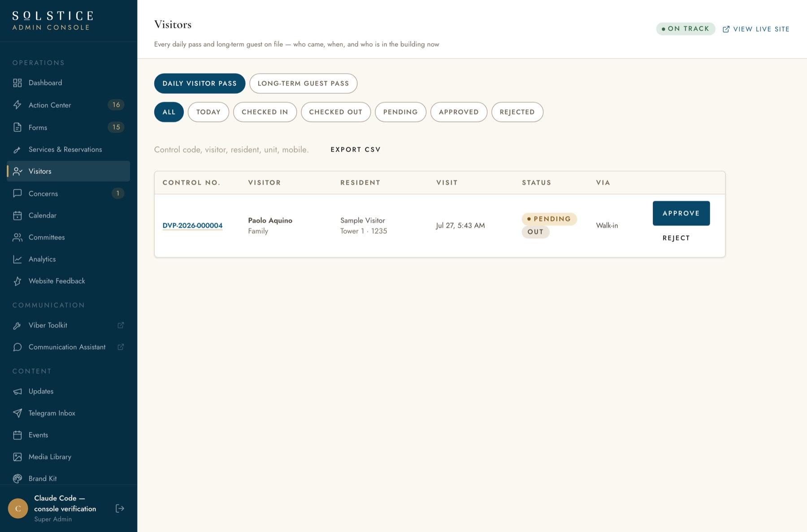The height and width of the screenshot is (532, 807).
Task: Click the Viber Toolkit wrench icon
Action: pyautogui.click(x=17, y=325)
